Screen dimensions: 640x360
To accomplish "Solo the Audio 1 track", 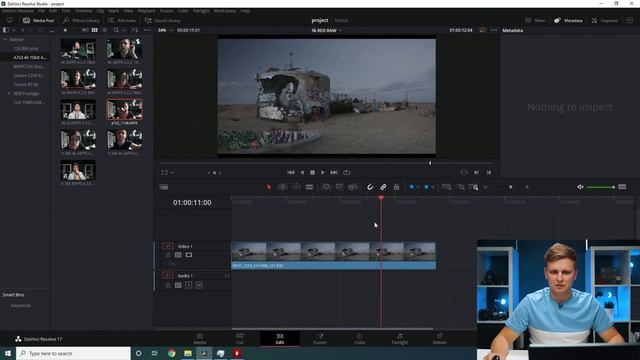I will coord(189,285).
